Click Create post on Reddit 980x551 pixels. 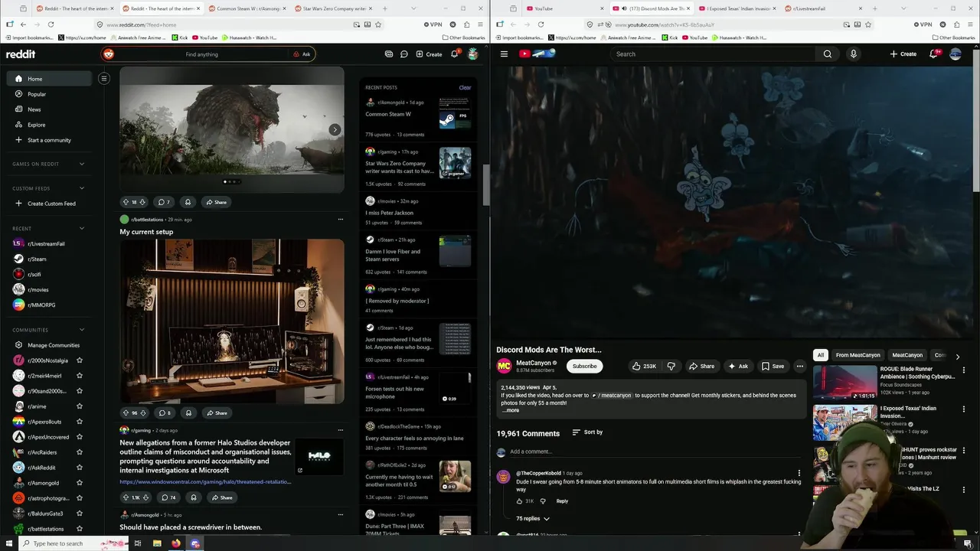(x=429, y=54)
